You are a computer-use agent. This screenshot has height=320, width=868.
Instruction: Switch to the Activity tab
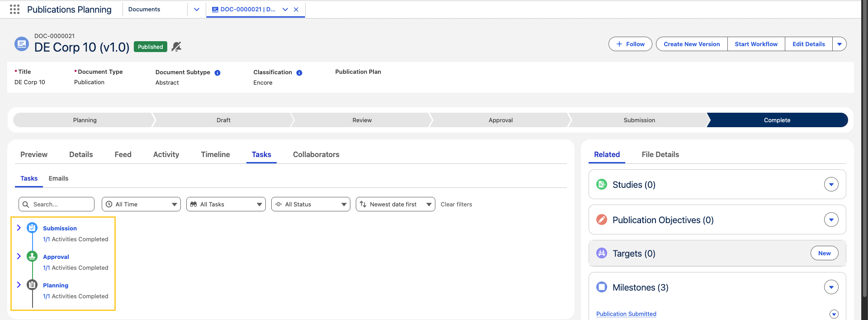[x=166, y=154]
